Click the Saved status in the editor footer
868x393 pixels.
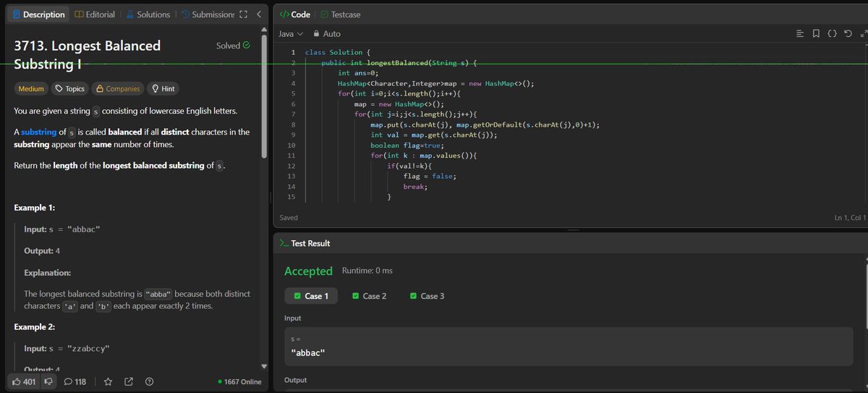[289, 217]
